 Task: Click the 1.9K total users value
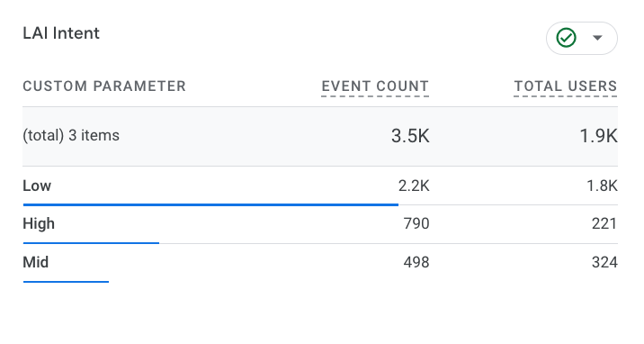tap(598, 136)
